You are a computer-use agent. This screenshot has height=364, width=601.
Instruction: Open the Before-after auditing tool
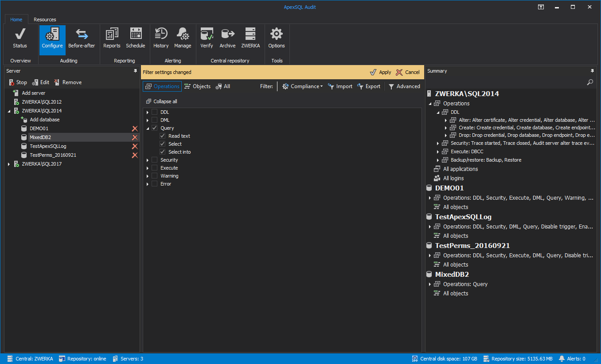click(x=82, y=39)
